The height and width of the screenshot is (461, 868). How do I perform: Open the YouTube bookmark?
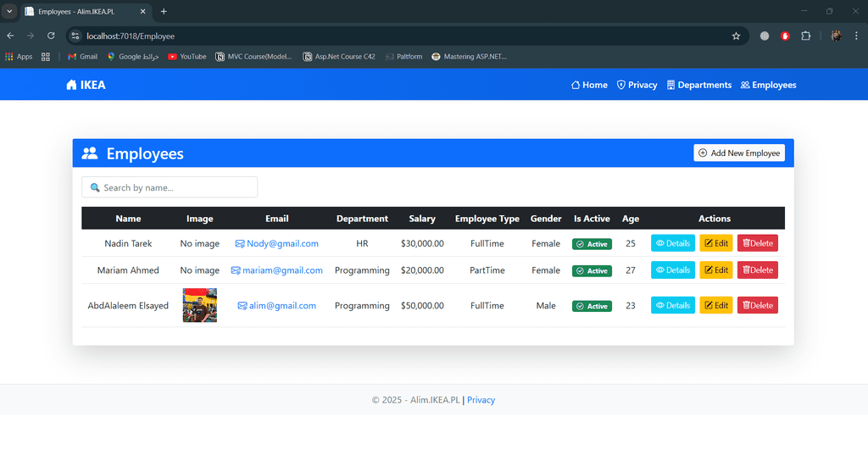[186, 57]
